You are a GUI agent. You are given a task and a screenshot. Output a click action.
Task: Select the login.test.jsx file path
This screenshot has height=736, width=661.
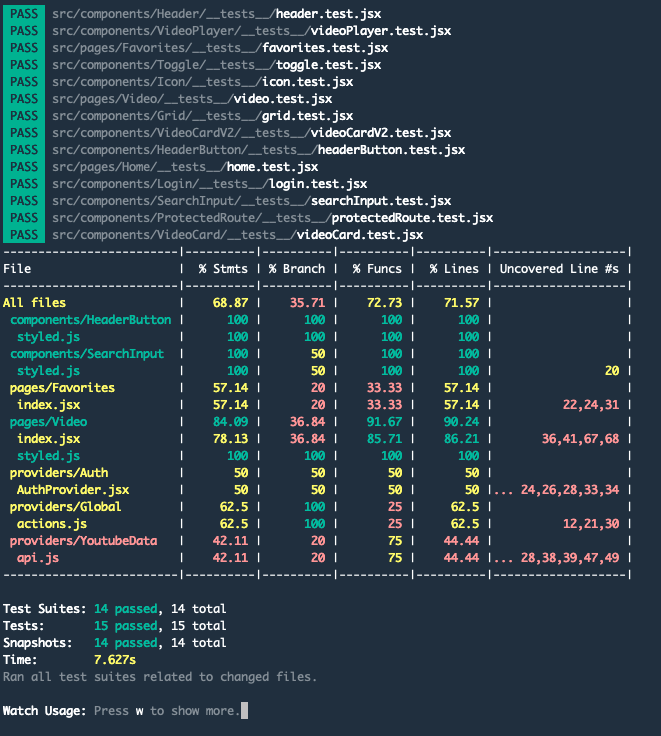coord(209,184)
